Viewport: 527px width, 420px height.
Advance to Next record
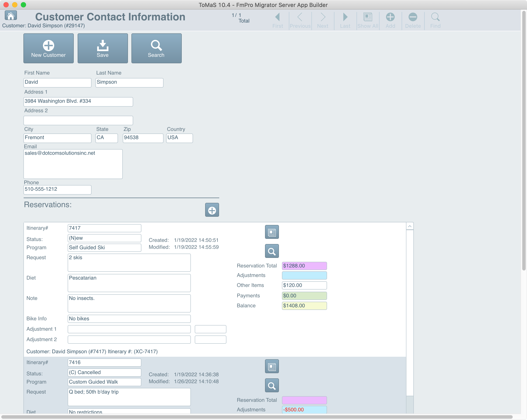click(323, 20)
